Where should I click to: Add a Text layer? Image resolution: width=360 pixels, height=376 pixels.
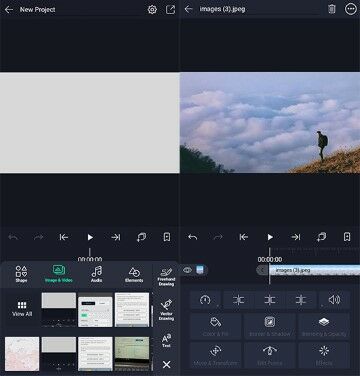166,341
